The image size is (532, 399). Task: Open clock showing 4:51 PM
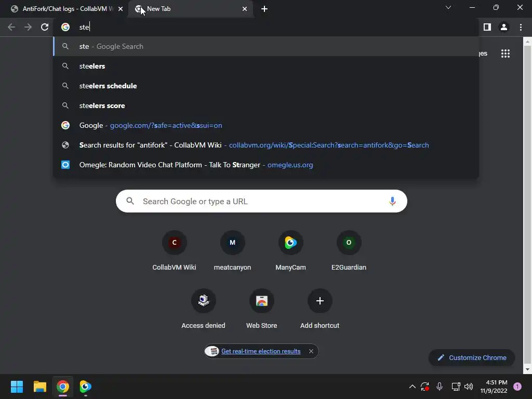tap(494, 387)
